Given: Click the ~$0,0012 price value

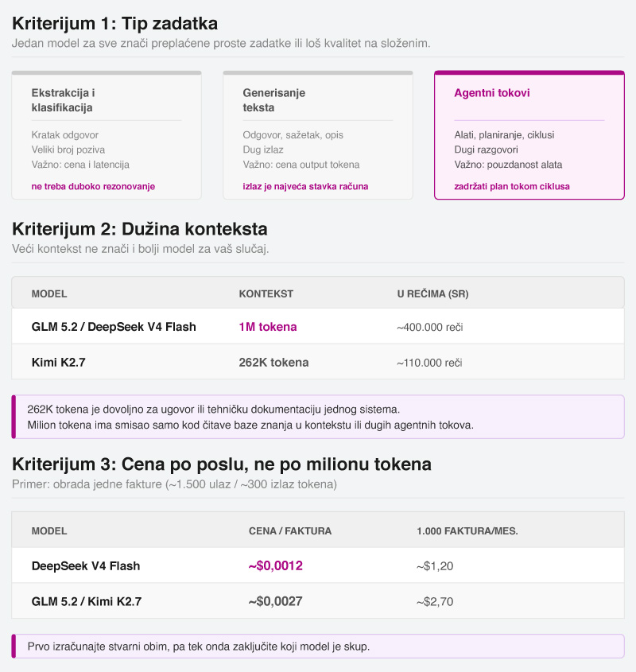Looking at the screenshot, I should point(275,565).
